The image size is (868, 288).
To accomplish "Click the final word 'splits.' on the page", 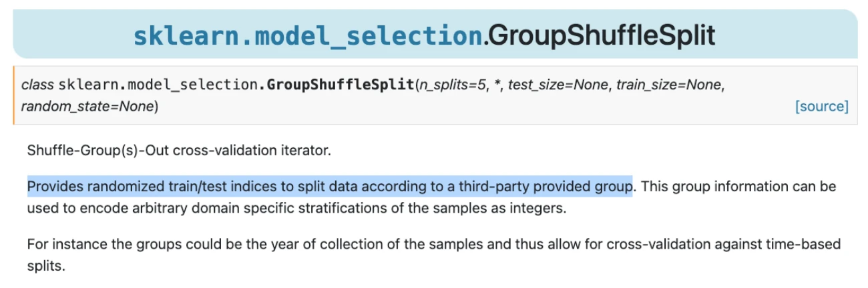I will point(47,265).
